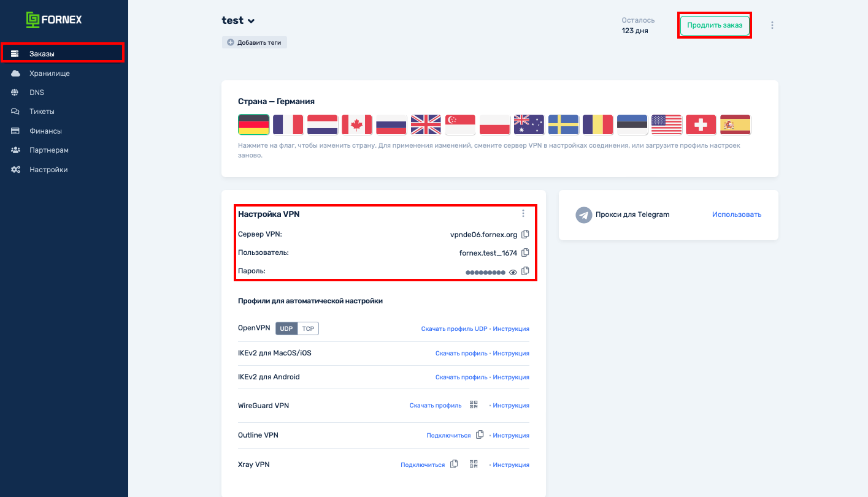Screen dimensions: 868x497
Task: Copy the VPN server address
Action: (525, 234)
